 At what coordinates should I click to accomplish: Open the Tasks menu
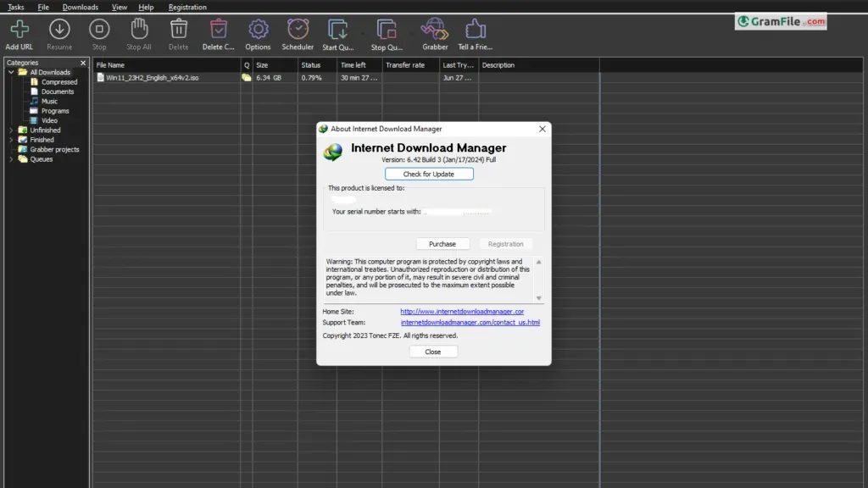15,7
